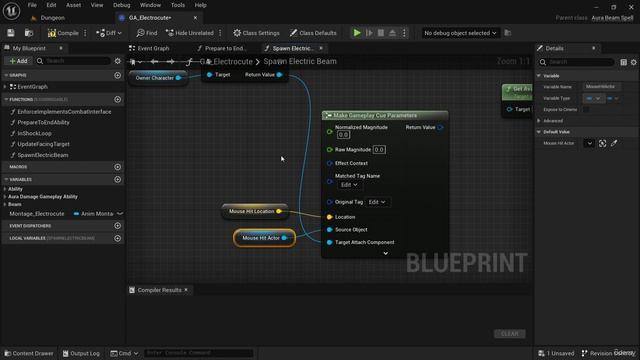Viewport: 640px width, 360px height.
Task: Open the Variable Type dropdown
Action: pyautogui.click(x=593, y=98)
